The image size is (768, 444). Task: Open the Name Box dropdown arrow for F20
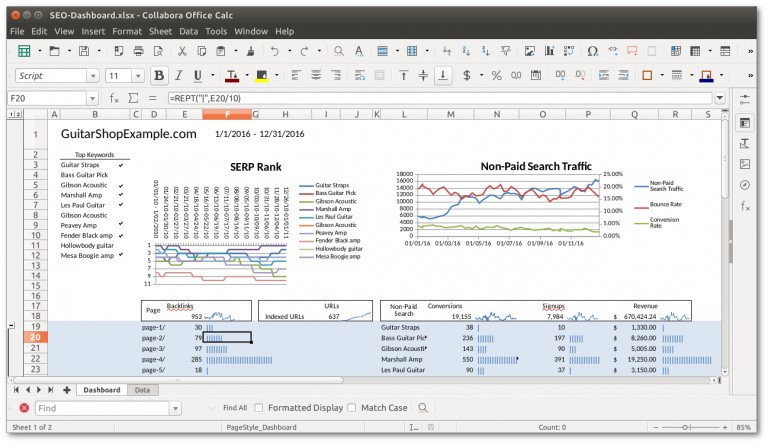pos(92,99)
